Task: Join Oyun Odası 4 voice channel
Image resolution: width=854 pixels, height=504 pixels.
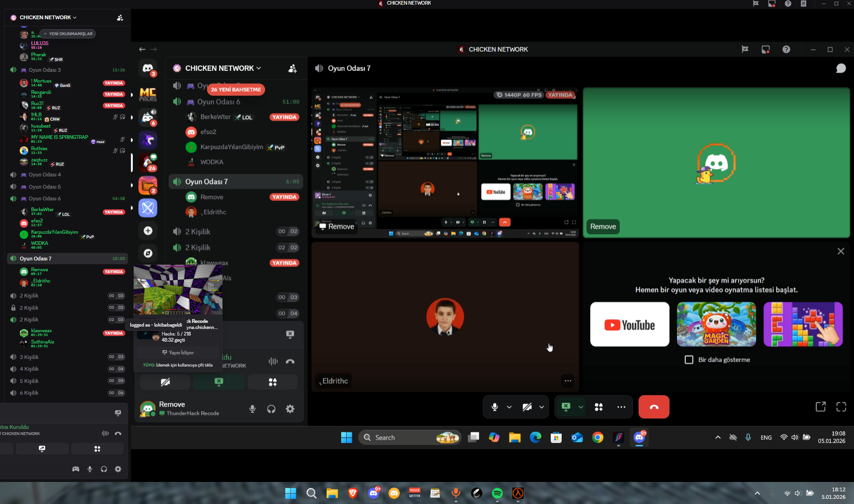Action: pos(68,175)
